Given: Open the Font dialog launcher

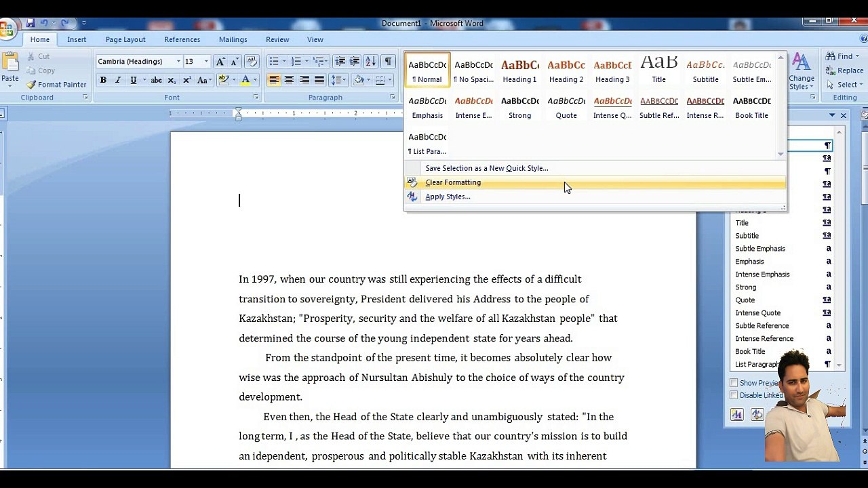Looking at the screenshot, I should [256, 98].
